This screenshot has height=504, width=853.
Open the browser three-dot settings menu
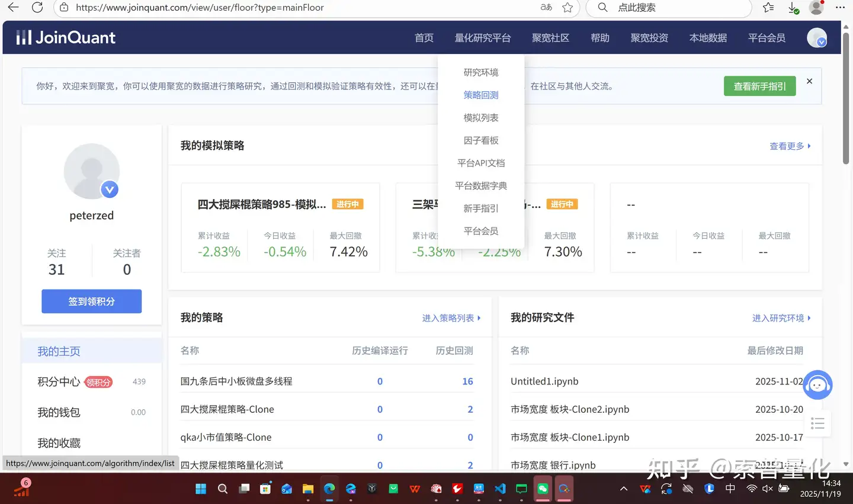(x=840, y=7)
